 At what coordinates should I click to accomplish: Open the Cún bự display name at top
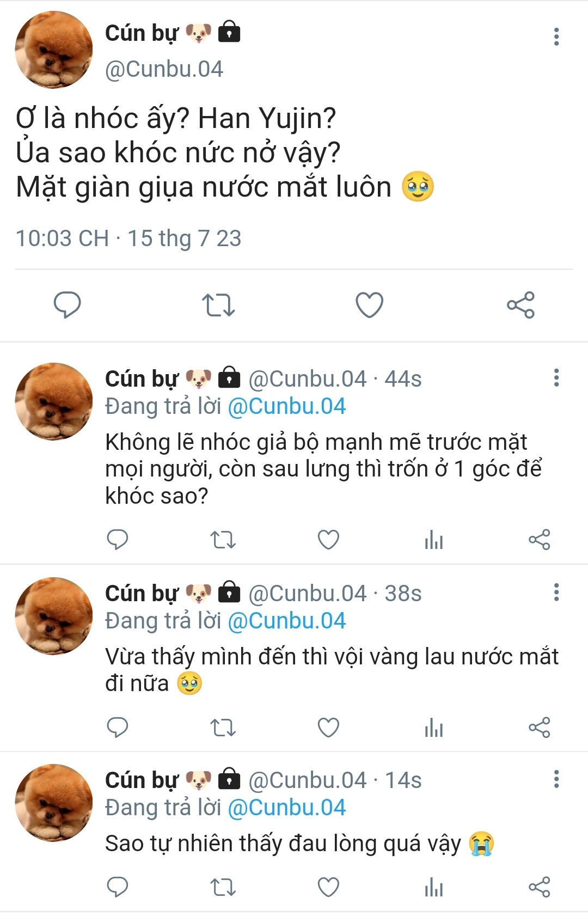click(142, 33)
